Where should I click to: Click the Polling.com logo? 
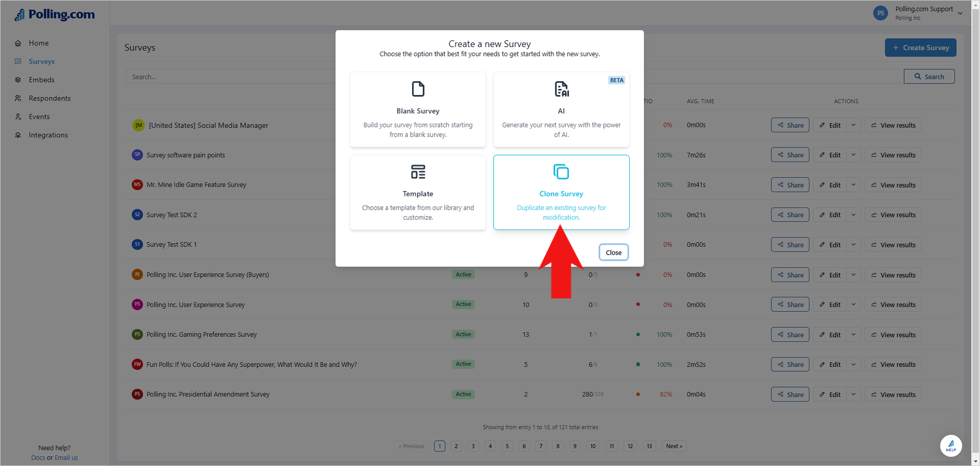(55, 14)
